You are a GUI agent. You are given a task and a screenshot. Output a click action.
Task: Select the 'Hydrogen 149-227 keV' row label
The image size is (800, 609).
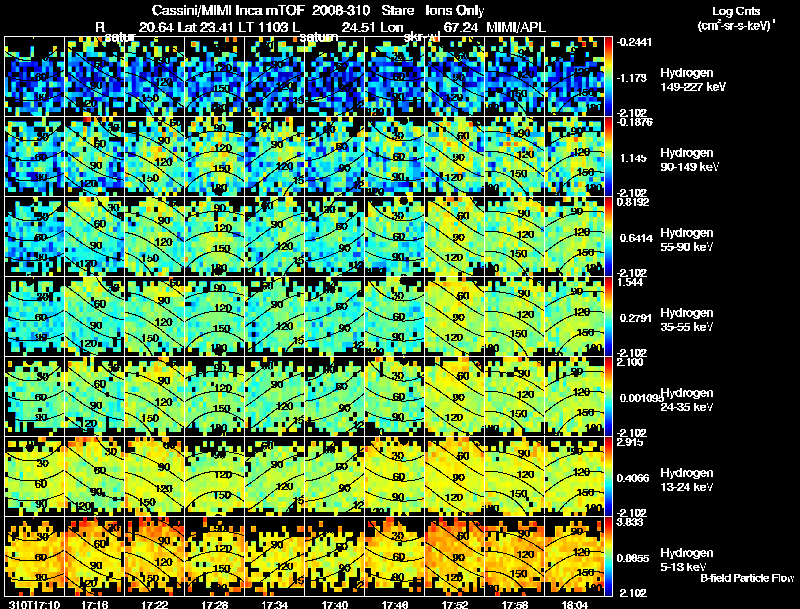[x=693, y=80]
